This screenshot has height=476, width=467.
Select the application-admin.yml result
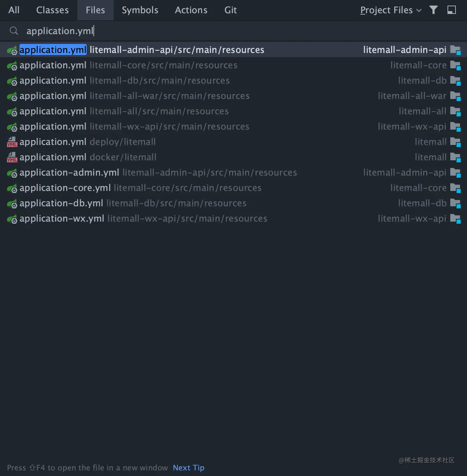click(233, 172)
